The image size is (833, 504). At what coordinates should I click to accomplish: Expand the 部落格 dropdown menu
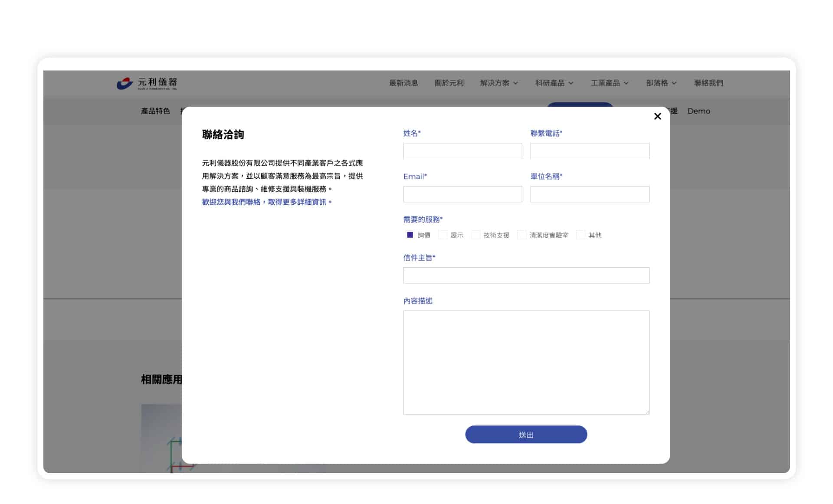coord(661,83)
